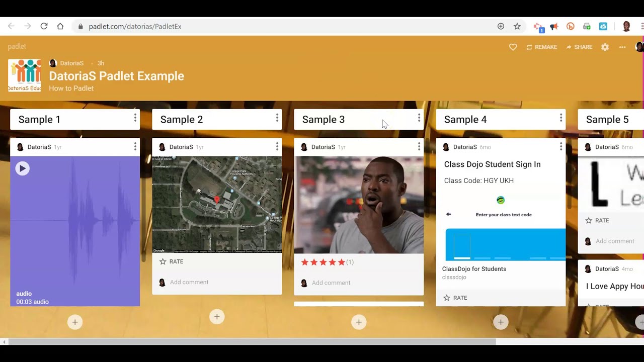
Task: Open padlet settings with the gear icon
Action: point(605,47)
